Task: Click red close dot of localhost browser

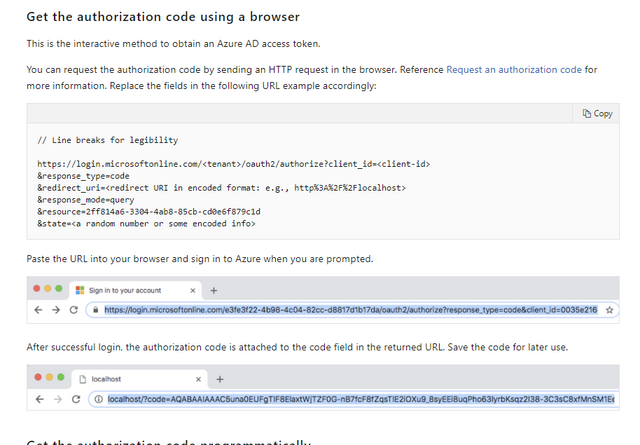Action: pyautogui.click(x=38, y=377)
